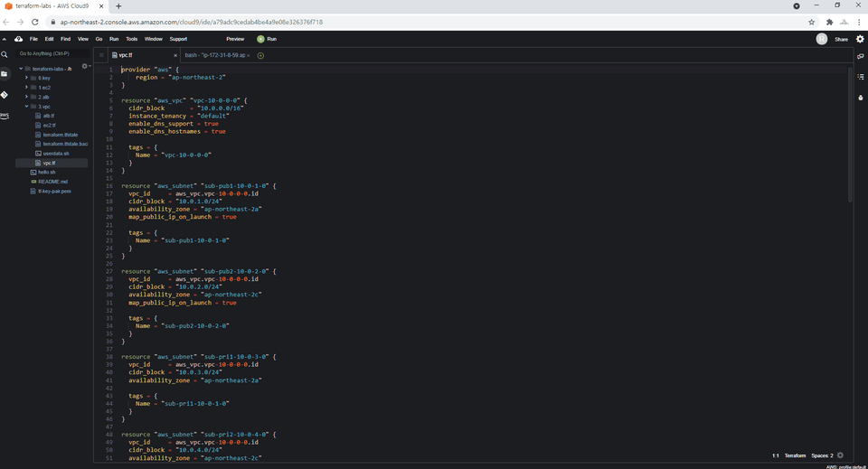Open the Run menu
The width and height of the screenshot is (868, 469).
point(114,39)
